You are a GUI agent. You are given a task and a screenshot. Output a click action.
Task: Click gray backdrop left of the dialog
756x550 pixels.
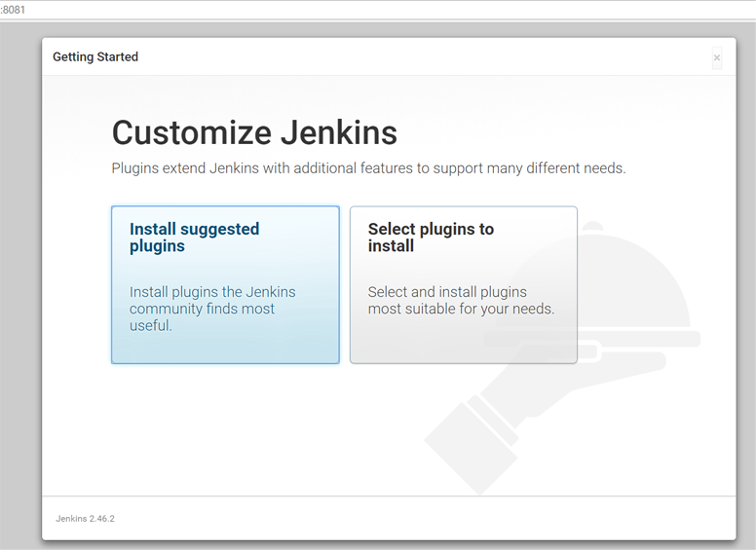[19, 292]
